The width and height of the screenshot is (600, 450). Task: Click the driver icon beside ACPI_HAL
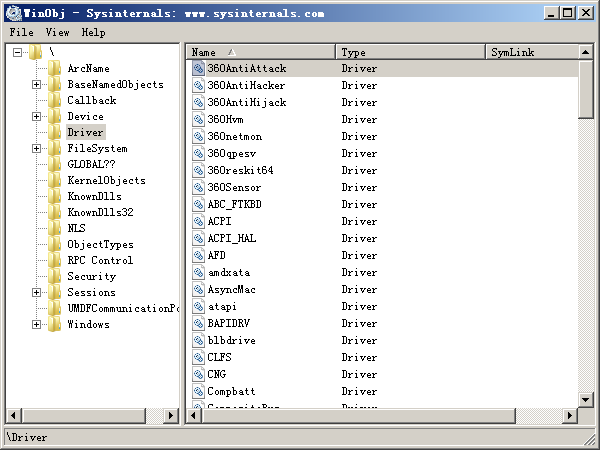pos(198,238)
